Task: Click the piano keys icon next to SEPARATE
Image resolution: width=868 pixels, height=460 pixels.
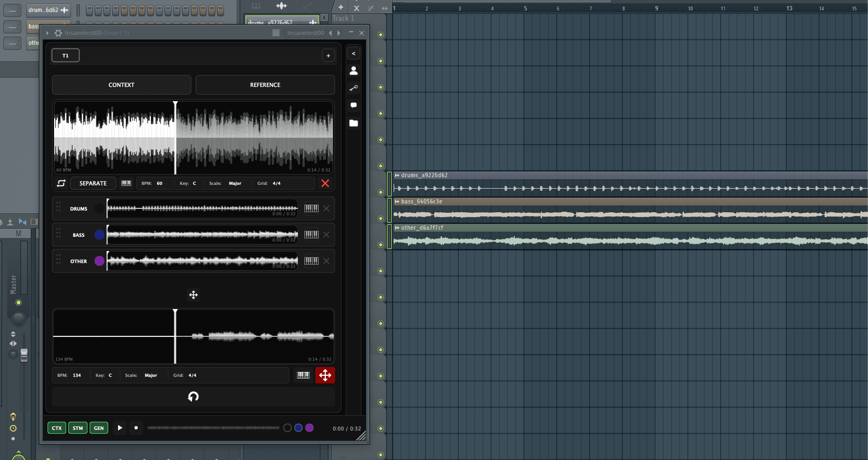Action: pos(126,183)
